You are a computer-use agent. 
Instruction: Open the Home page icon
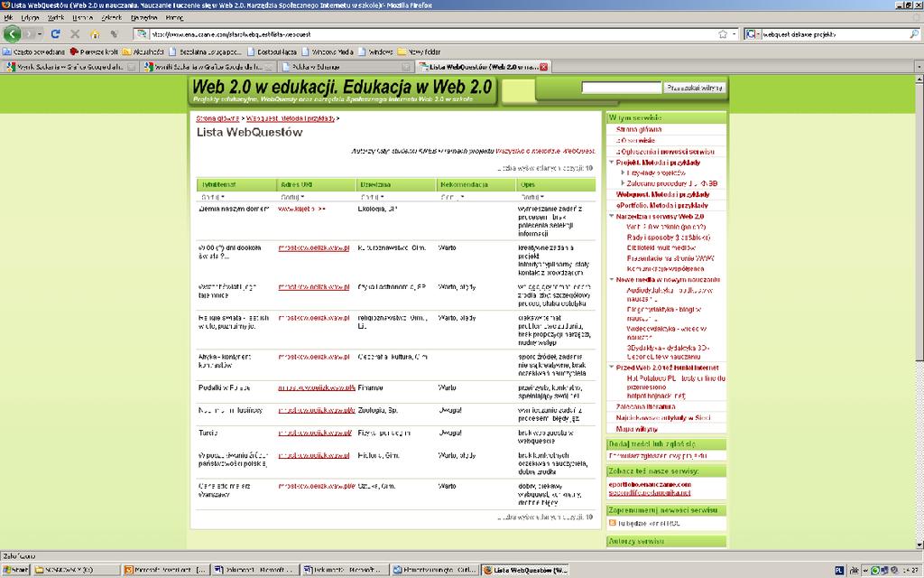coord(95,34)
